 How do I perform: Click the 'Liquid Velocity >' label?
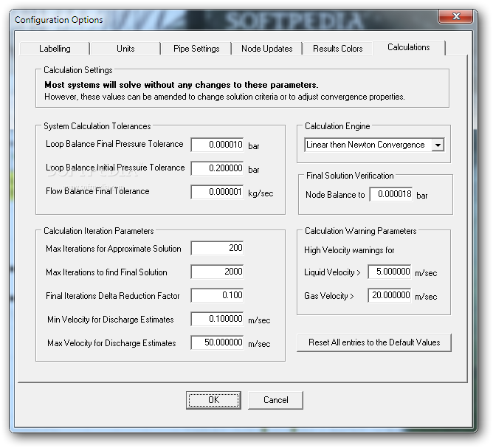tap(332, 272)
